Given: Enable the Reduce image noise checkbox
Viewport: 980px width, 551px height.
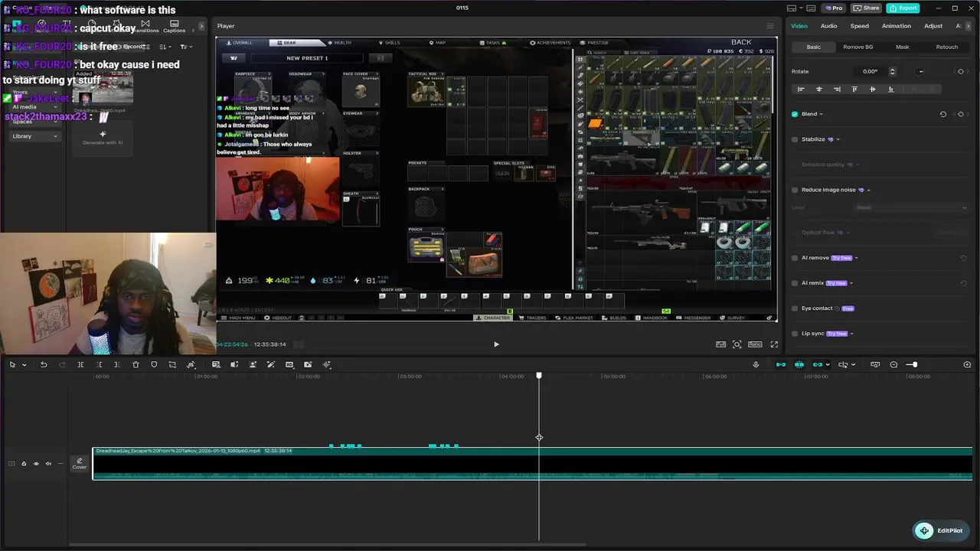Looking at the screenshot, I should 795,190.
